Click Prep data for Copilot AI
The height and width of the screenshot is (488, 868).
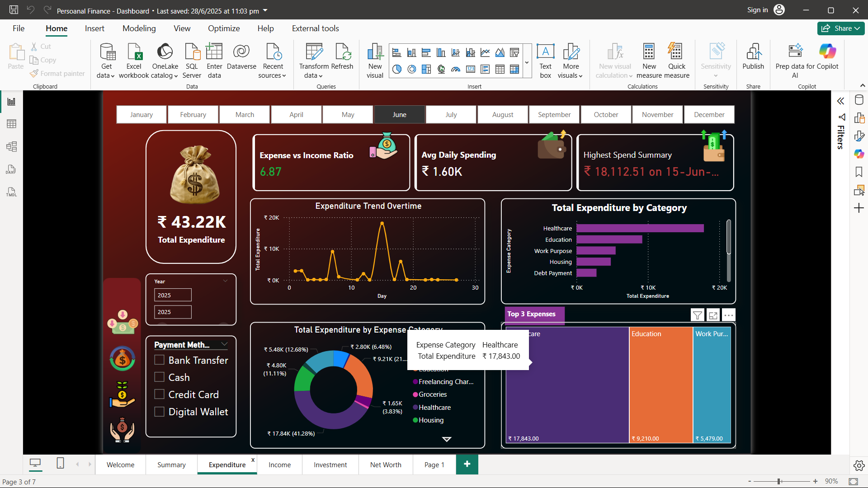tap(795, 61)
